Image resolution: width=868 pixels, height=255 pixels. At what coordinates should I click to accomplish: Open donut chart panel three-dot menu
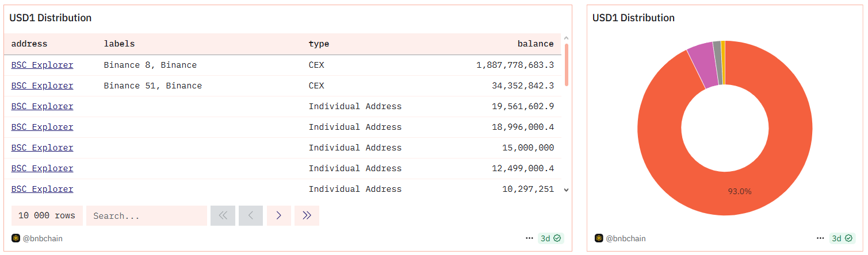point(820,238)
